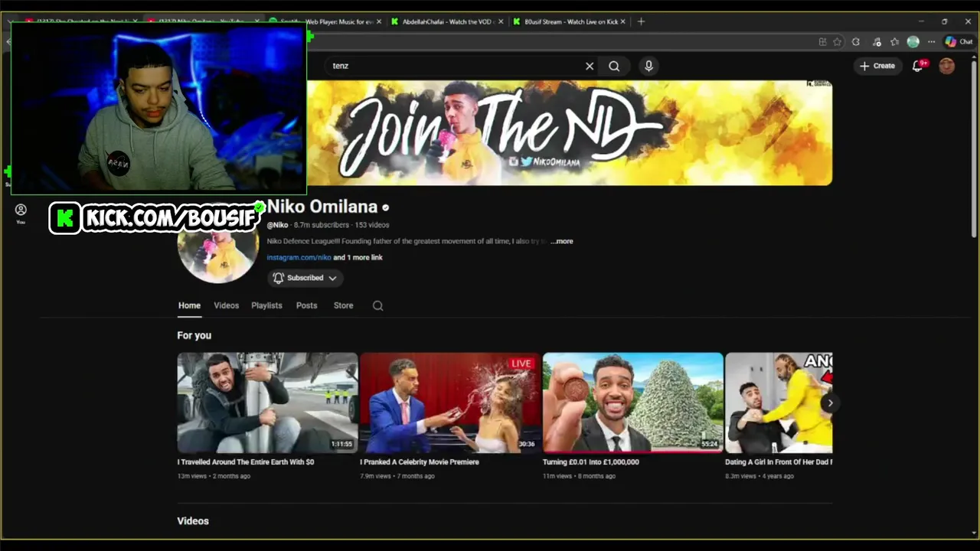Click the '7.9m views · 7 months ago' text
980x551 pixels.
tap(397, 476)
